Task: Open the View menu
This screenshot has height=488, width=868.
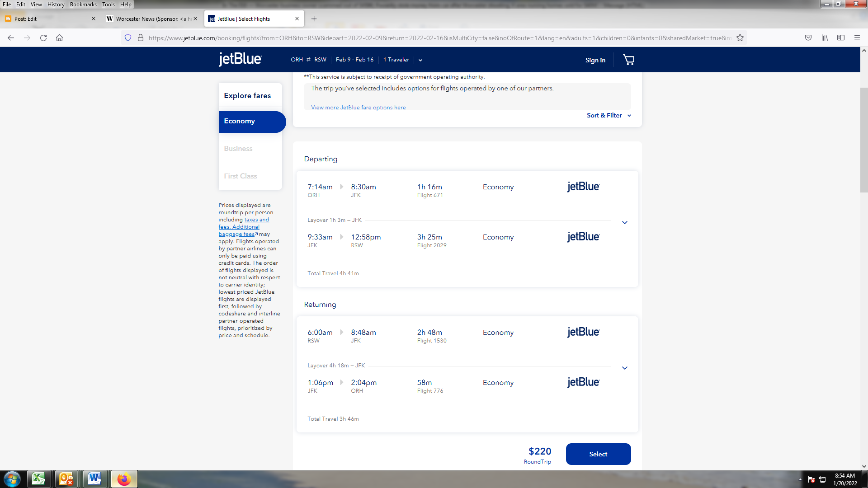Action: (36, 5)
